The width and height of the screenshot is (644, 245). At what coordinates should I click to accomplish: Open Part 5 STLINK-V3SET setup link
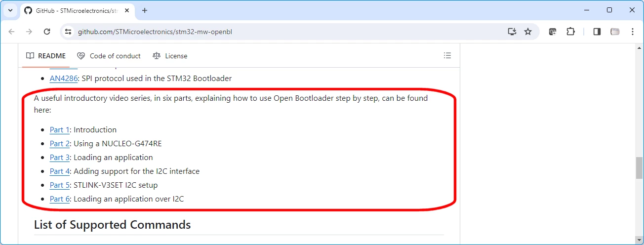tap(60, 185)
